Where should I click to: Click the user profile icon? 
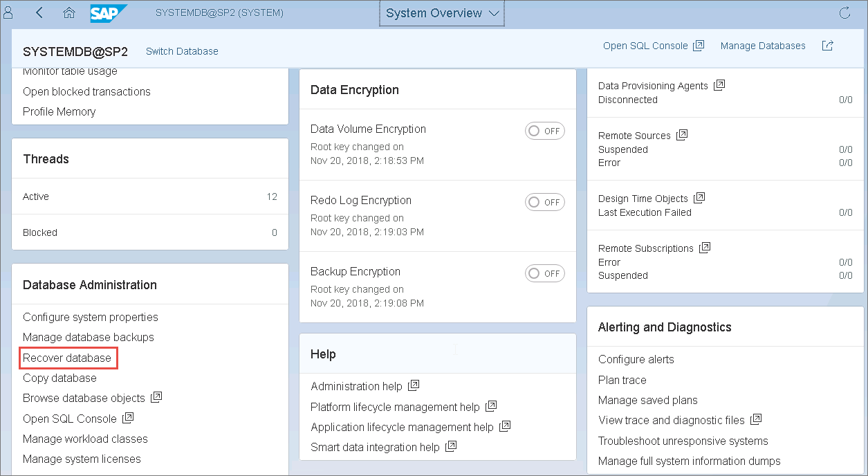[8, 13]
